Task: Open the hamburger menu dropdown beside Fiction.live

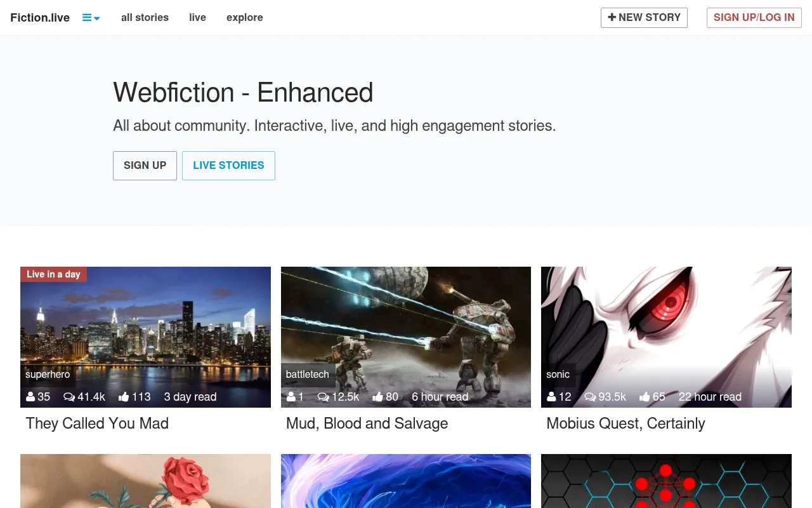Action: (x=91, y=18)
